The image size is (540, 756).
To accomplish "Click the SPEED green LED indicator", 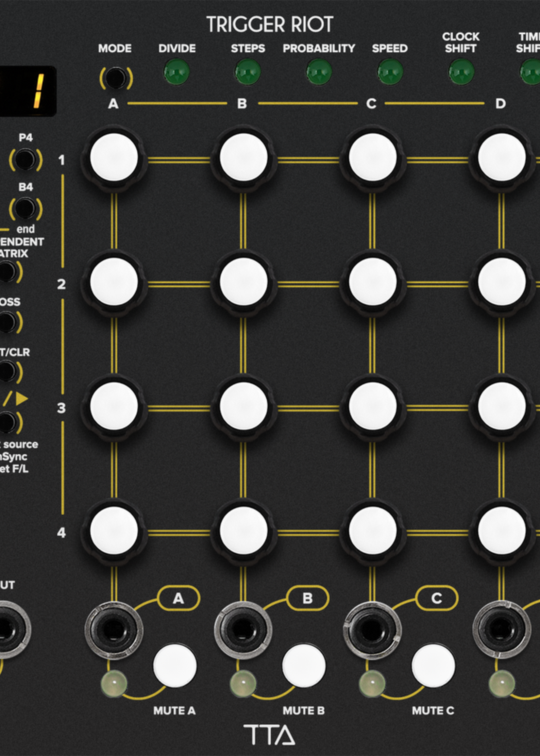I will tap(390, 72).
